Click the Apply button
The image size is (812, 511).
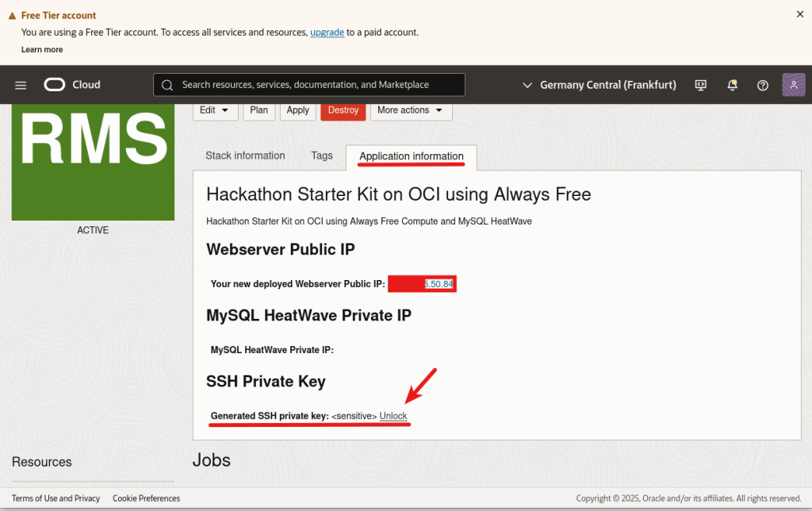click(298, 110)
